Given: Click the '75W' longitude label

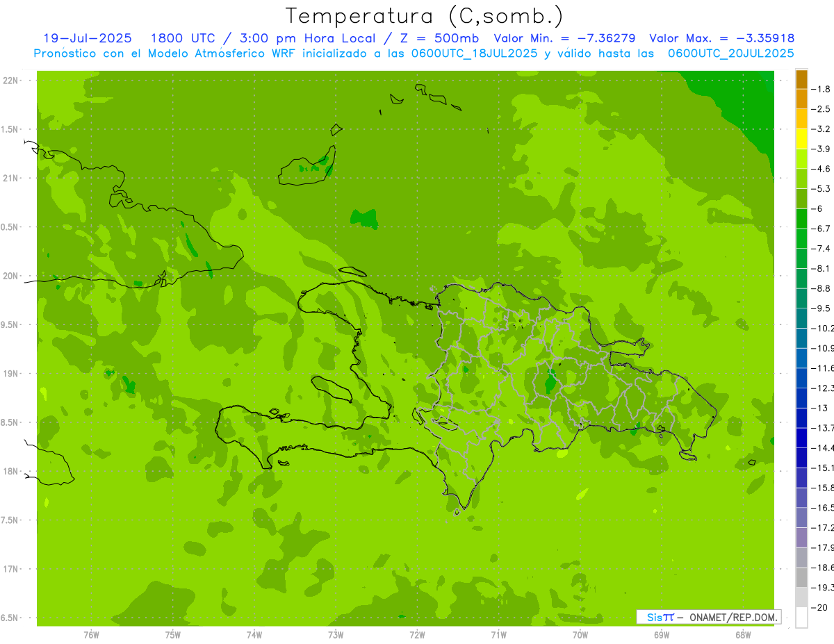Looking at the screenshot, I should [173, 634].
